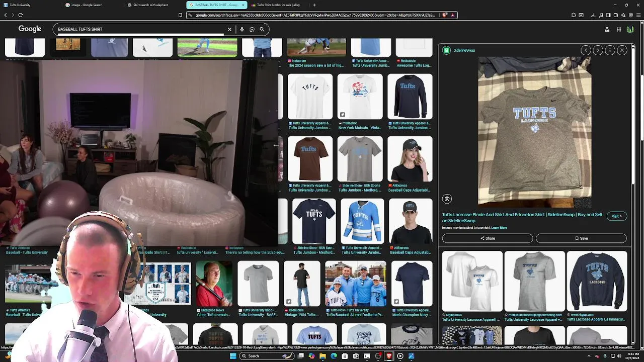Search by image with camera Lens icon
Image resolution: width=644 pixels, height=362 pixels.
[x=252, y=29]
